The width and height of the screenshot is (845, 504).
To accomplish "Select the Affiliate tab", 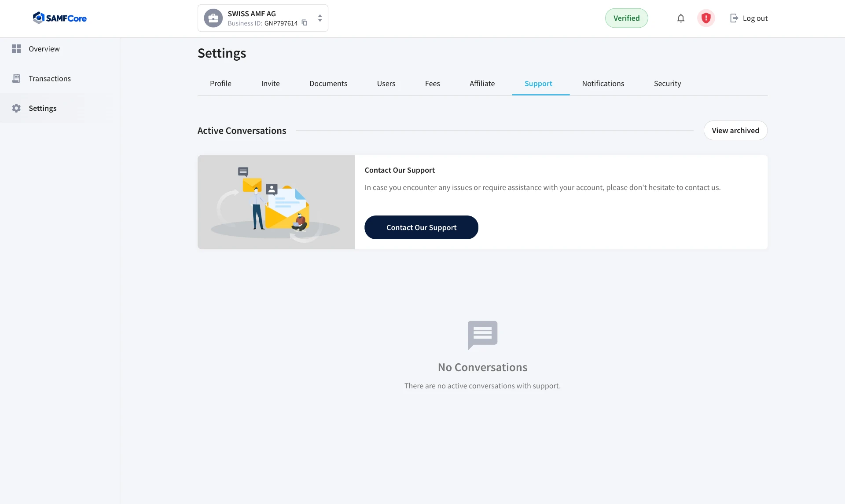I will (482, 84).
